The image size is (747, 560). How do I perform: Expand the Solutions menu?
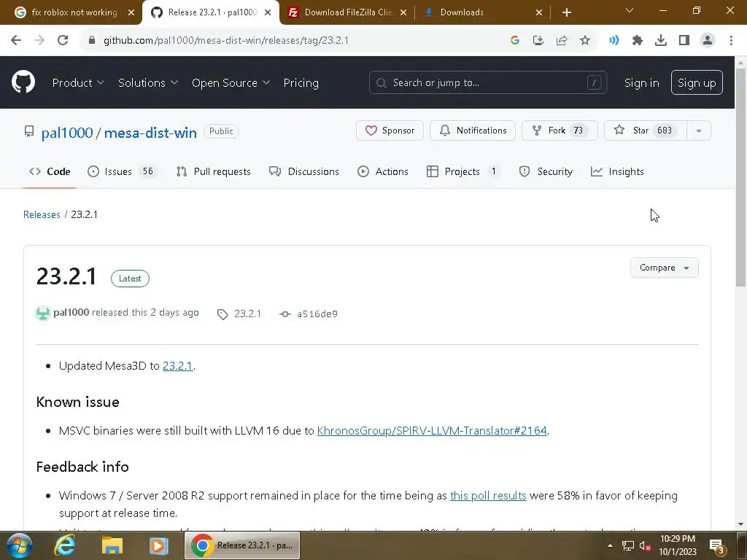pos(147,83)
